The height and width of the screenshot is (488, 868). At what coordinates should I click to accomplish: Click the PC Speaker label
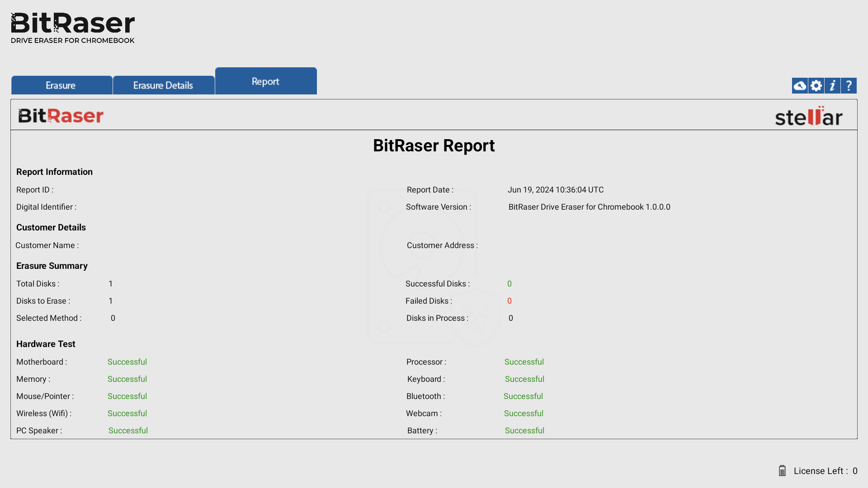(39, 431)
